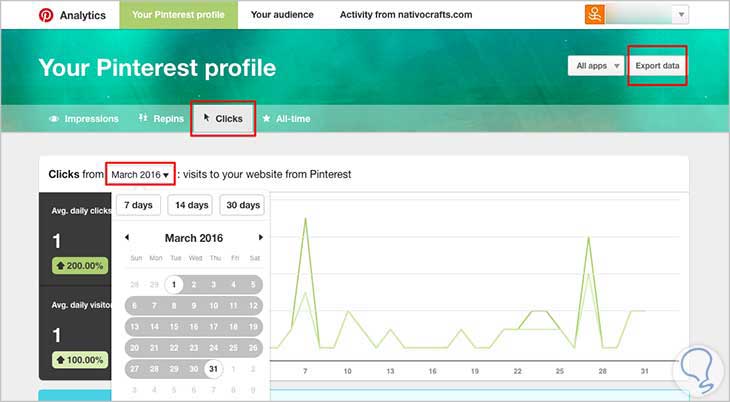The width and height of the screenshot is (730, 402).
Task: Go to previous month in calendar
Action: coord(127,237)
